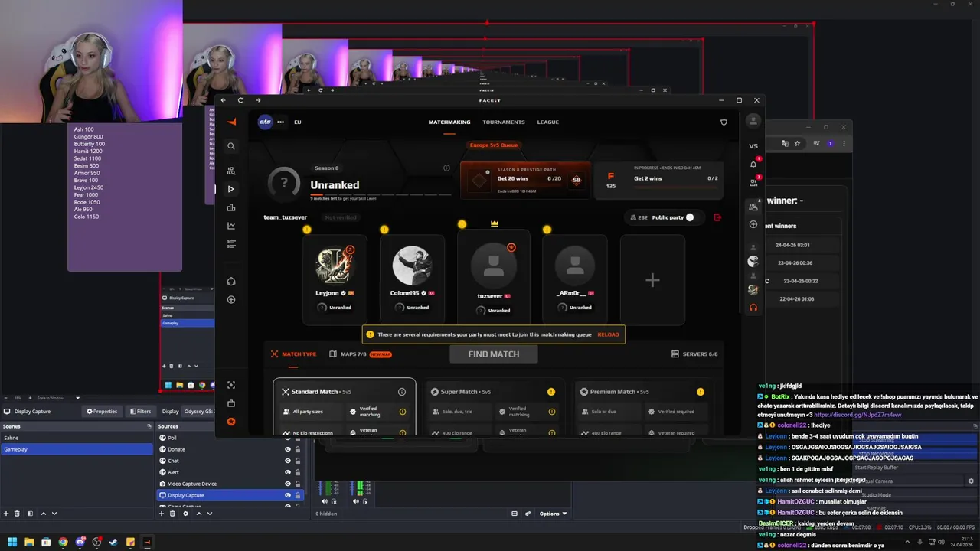
Task: Click the orange star premium icon in FACEIT sidebar
Action: click(x=231, y=422)
